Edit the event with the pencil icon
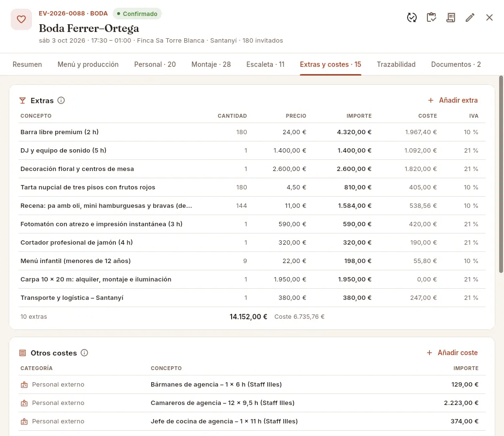504x436 pixels. (470, 17)
